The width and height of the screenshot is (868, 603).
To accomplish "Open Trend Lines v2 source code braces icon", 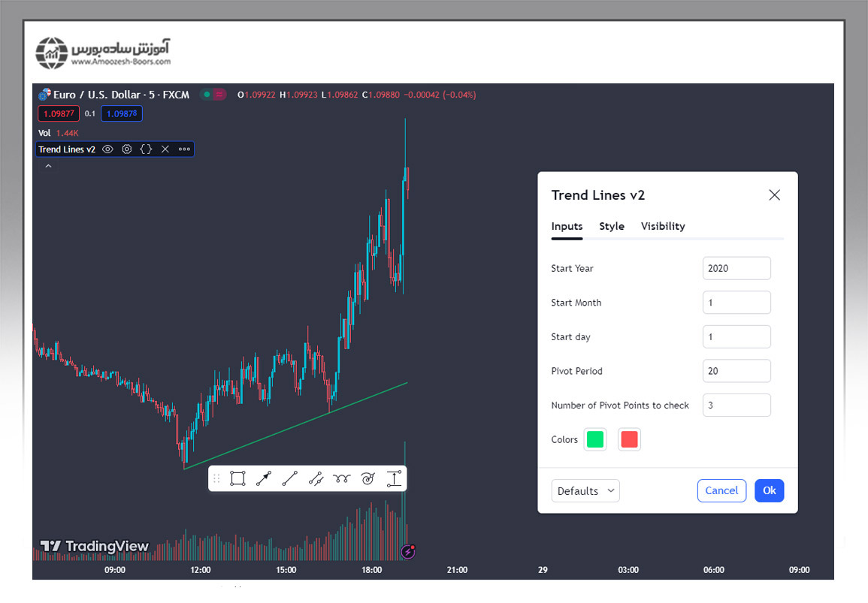I will [146, 149].
